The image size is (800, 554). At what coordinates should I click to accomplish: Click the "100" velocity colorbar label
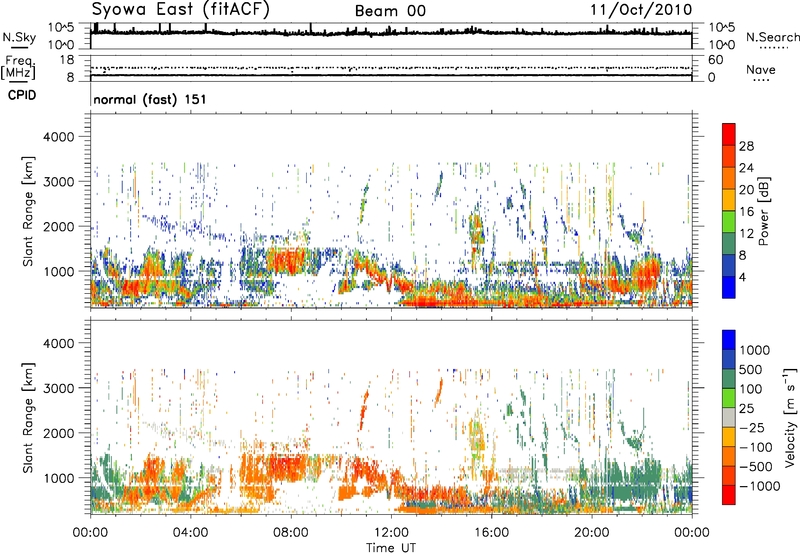point(751,389)
